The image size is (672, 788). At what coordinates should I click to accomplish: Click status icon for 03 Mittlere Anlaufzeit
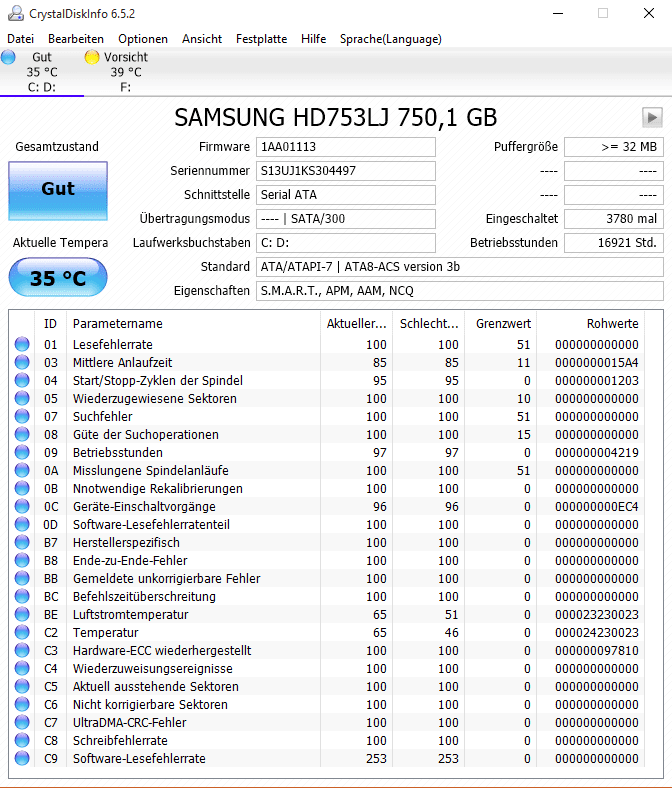[x=22, y=362]
